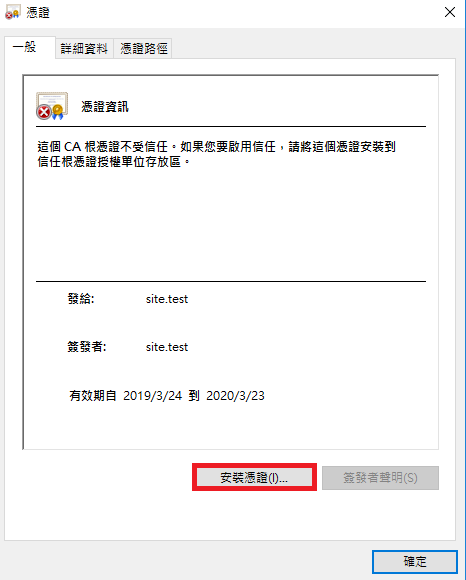
Task: Click the 憑證 window title text
Action: [x=38, y=12]
